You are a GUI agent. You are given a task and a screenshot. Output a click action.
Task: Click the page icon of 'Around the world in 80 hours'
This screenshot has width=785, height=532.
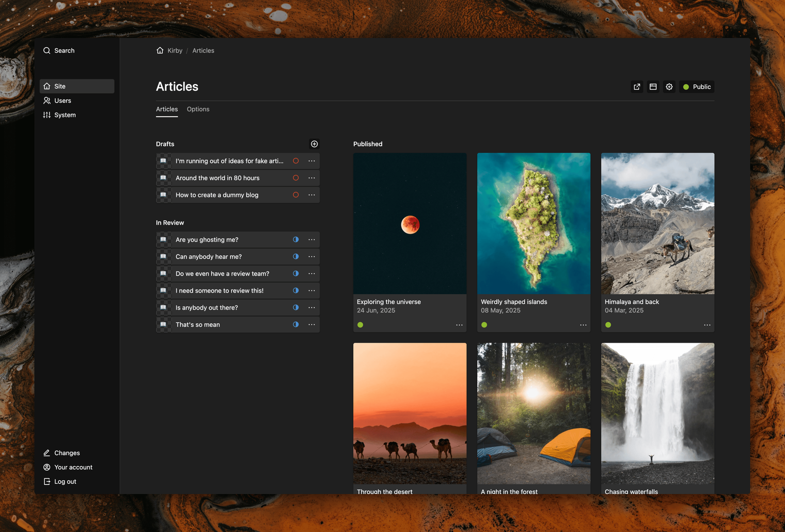tap(163, 178)
